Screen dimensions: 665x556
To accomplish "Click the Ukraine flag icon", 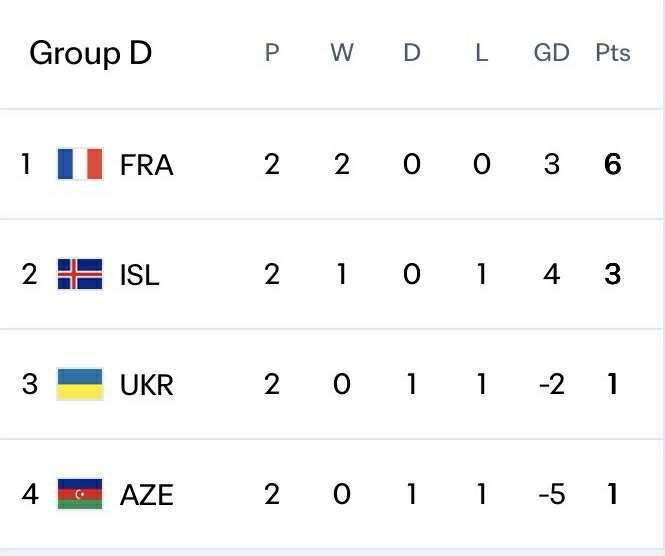I will [x=80, y=384].
